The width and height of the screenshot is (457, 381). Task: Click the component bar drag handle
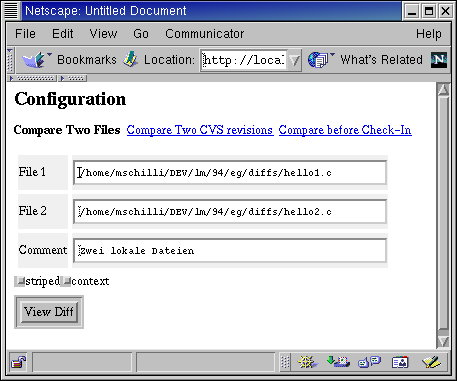click(285, 362)
